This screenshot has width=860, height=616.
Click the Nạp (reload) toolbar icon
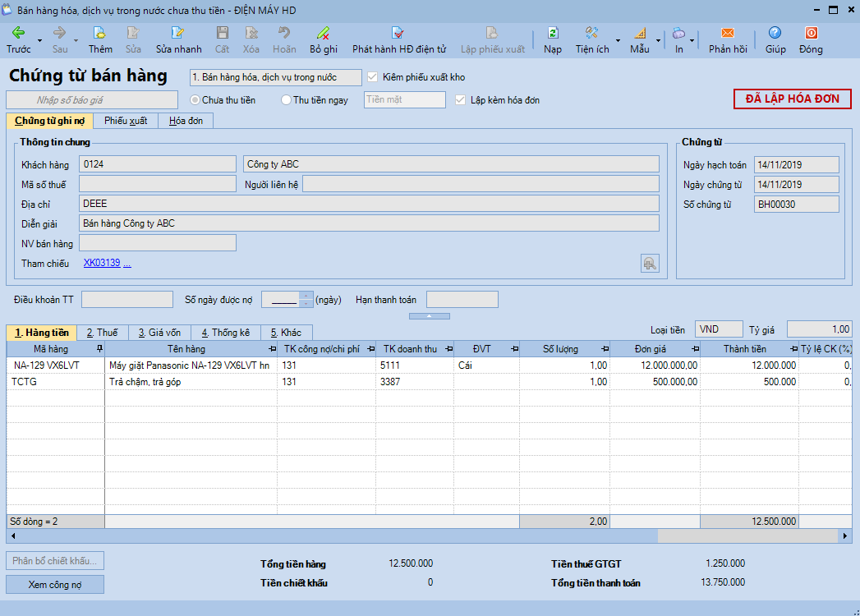tap(553, 33)
